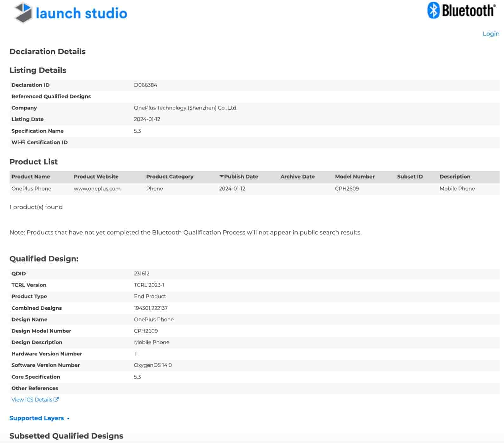Sort by the Product Category column header
Image resolution: width=504 pixels, height=443 pixels.
[170, 177]
